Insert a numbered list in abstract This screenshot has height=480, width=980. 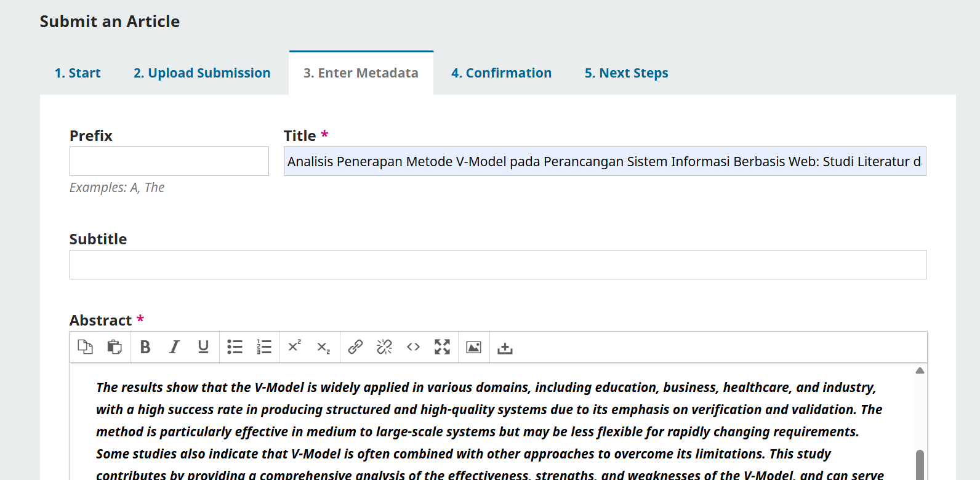click(x=264, y=347)
